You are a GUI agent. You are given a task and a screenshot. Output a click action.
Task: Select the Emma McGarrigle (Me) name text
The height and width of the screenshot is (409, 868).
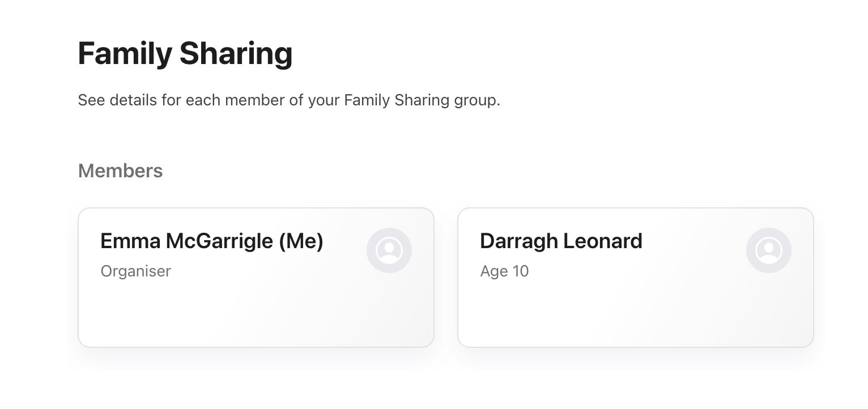tap(212, 241)
